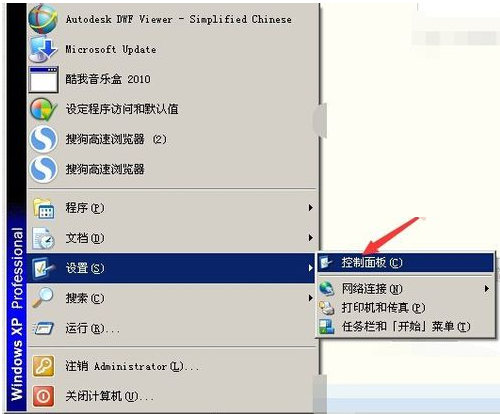This screenshot has width=500, height=414.
Task: Click the 任务栏和「开始」菜单 icon
Action: click(x=327, y=327)
